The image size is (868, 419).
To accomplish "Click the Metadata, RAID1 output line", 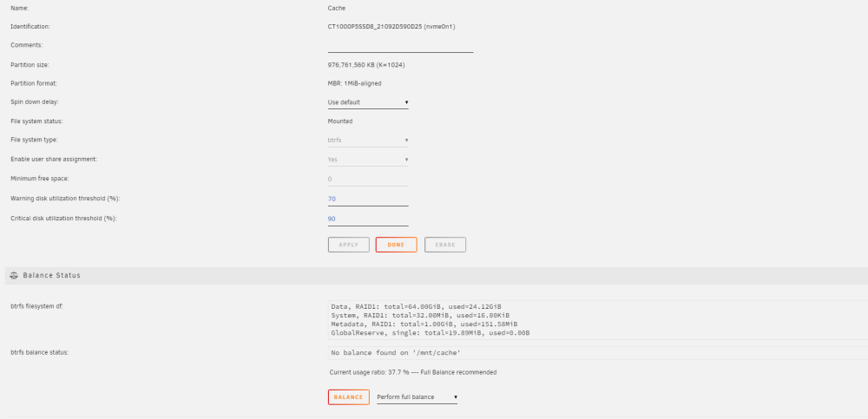I will 424,324.
